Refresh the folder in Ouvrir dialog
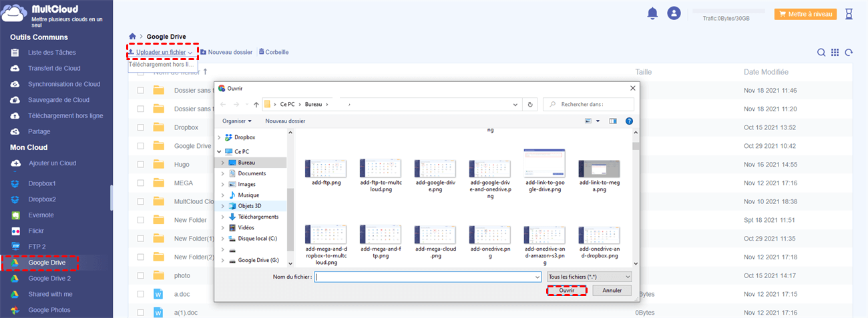Screen dimensions: 868x318 coord(530,104)
